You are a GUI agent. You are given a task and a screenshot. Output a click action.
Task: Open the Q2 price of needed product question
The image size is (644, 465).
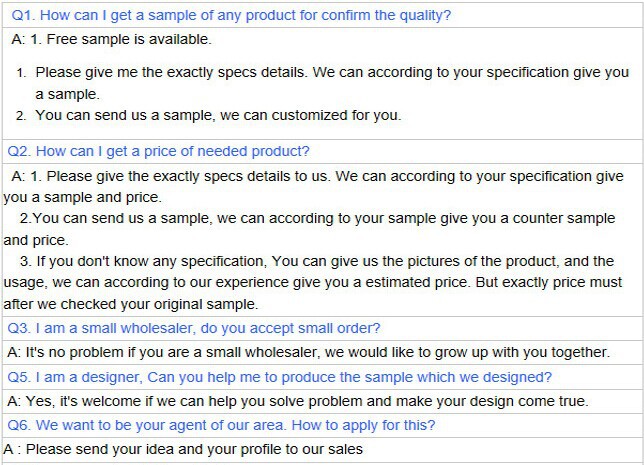(x=159, y=152)
